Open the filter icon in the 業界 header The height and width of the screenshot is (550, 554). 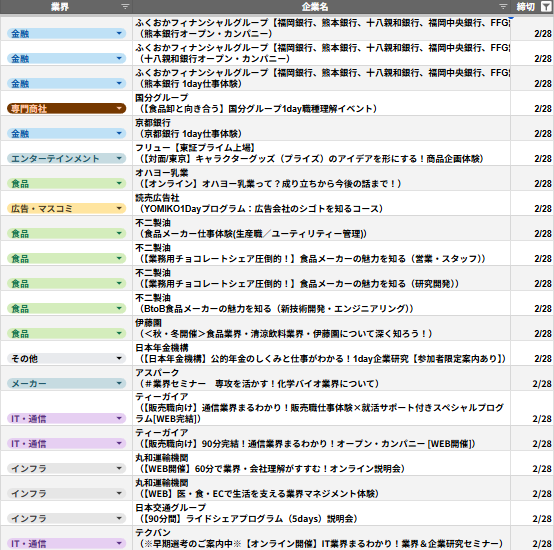click(125, 6)
